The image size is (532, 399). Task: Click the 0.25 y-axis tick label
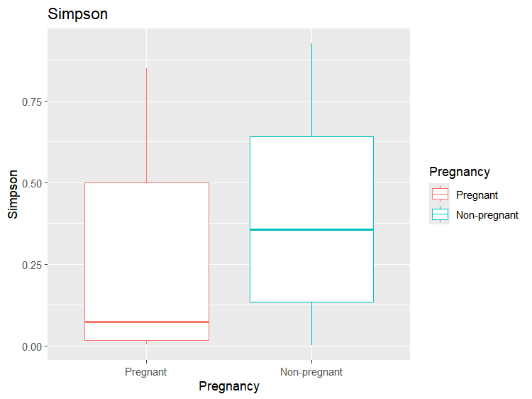tap(32, 265)
